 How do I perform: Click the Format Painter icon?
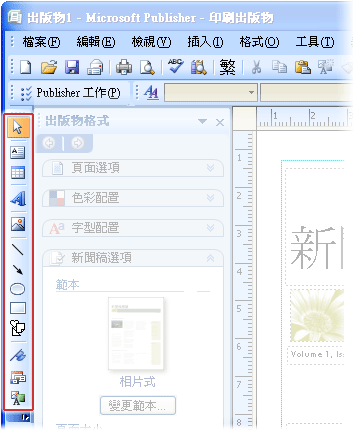pyautogui.click(x=326, y=67)
